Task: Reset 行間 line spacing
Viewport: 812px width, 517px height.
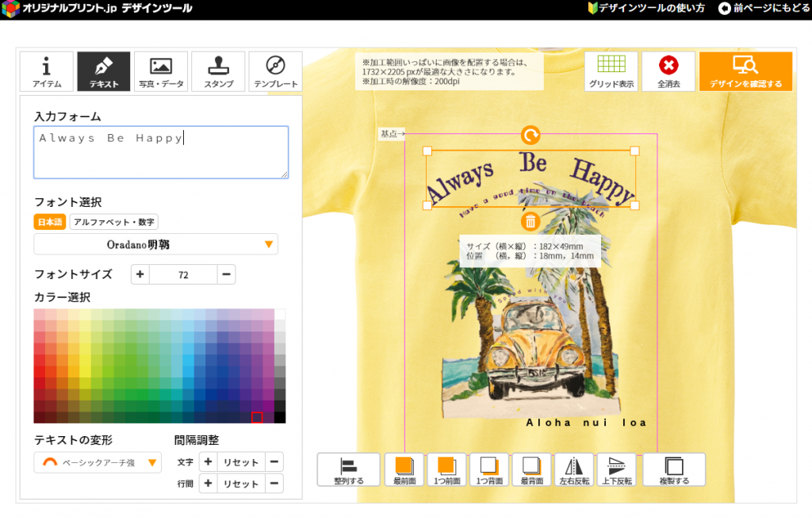Action: (241, 484)
